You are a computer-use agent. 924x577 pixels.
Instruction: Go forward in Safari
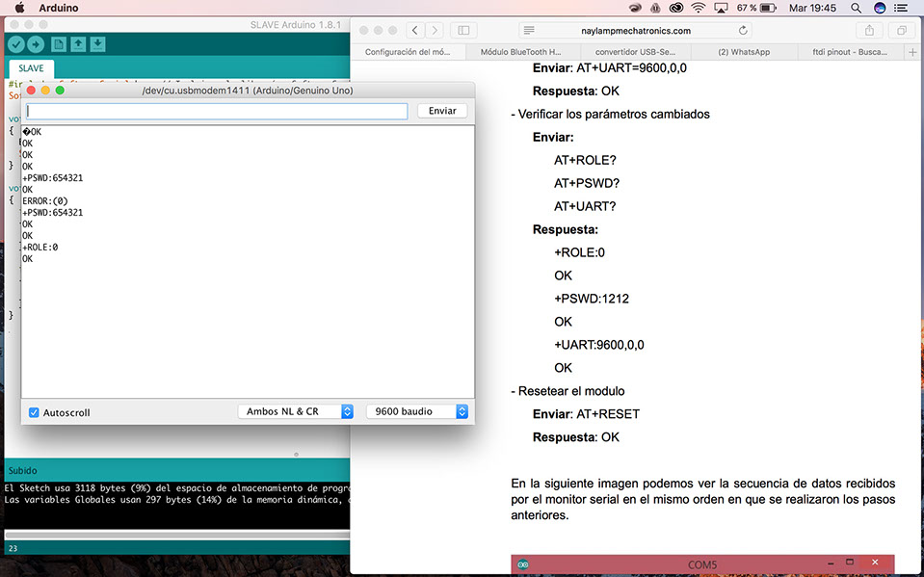click(x=435, y=30)
